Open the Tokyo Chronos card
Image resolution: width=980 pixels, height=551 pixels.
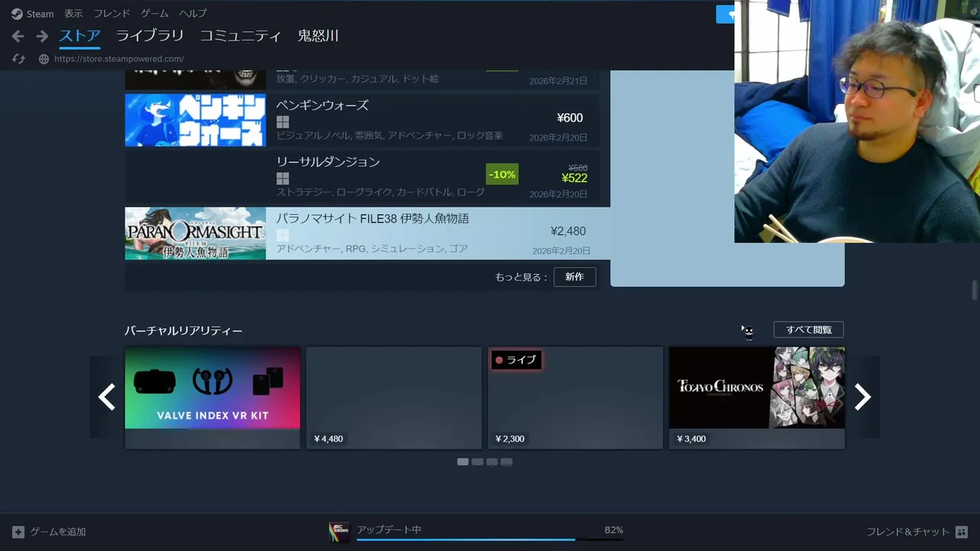point(756,398)
